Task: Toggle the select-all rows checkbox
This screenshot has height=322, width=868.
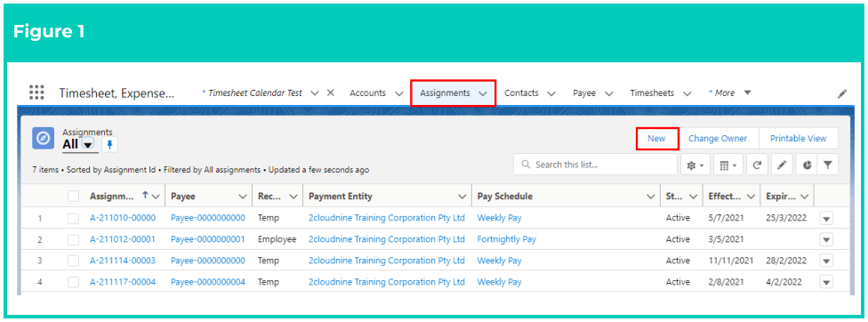Action: point(73,197)
